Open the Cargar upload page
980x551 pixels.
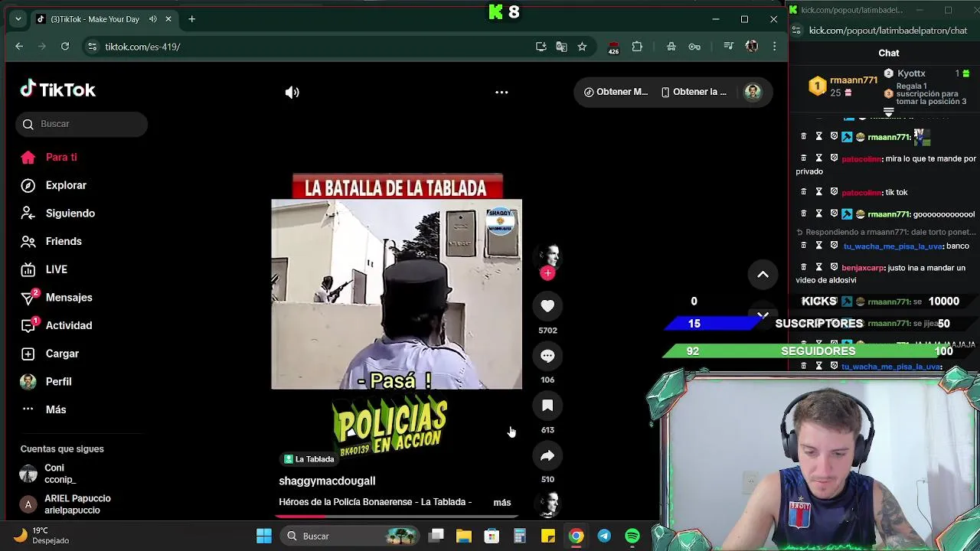(x=62, y=354)
